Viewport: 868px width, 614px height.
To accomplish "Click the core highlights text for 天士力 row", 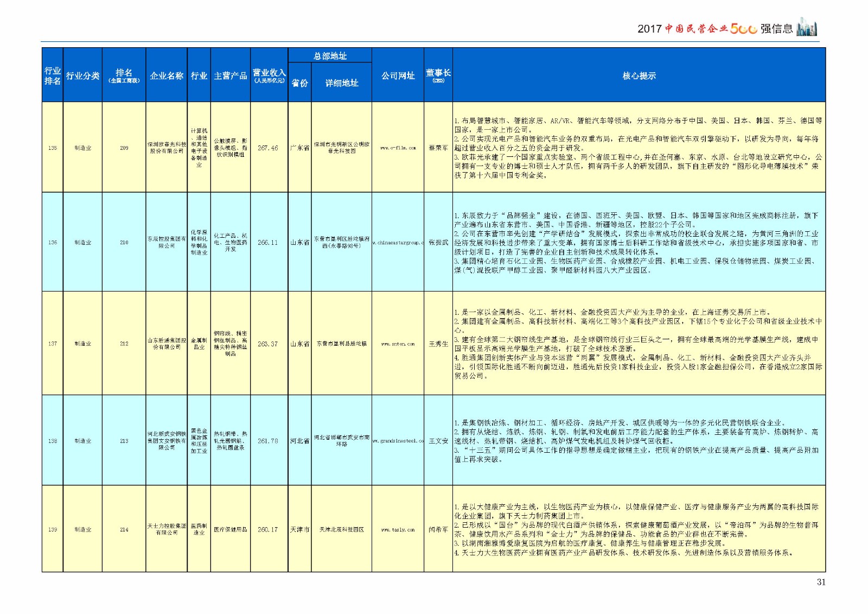I will [636, 529].
